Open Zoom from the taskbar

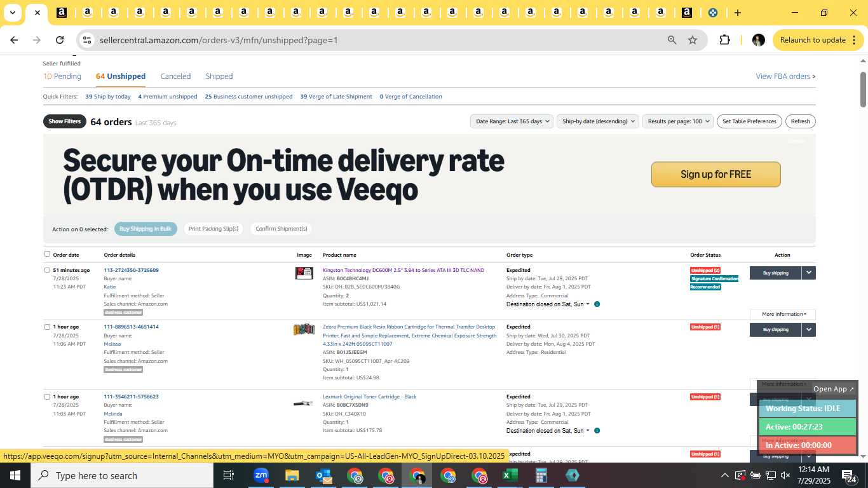[261, 475]
